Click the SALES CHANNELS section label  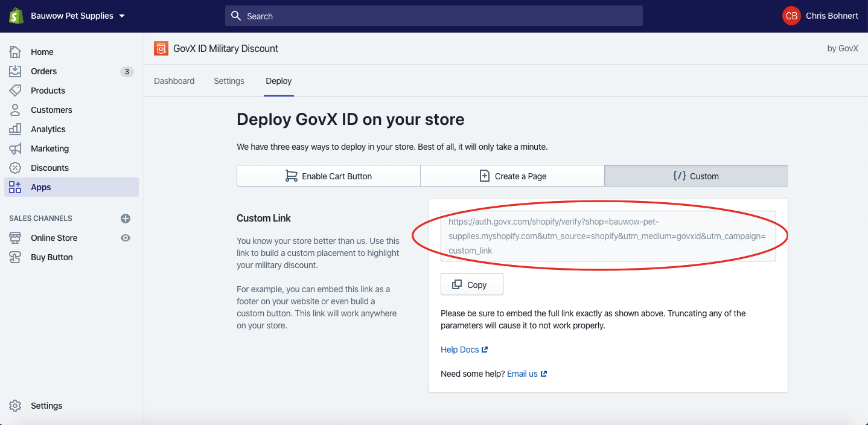pos(40,219)
